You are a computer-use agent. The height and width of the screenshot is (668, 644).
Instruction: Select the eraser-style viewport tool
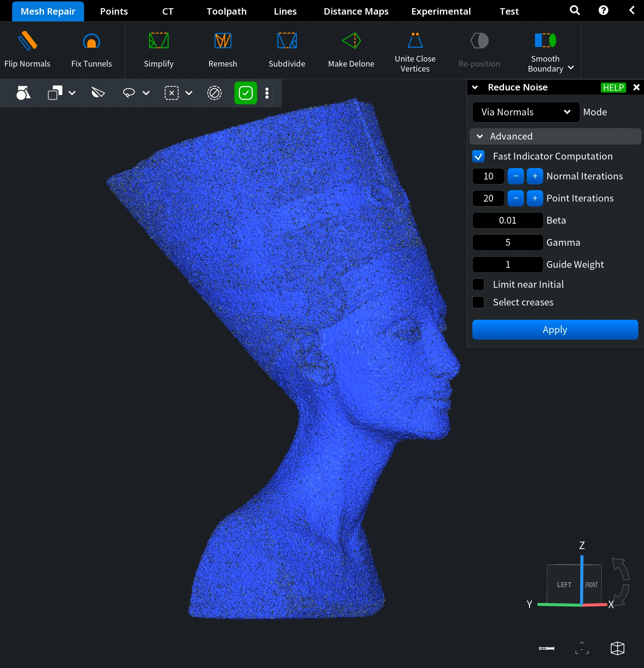click(x=98, y=93)
